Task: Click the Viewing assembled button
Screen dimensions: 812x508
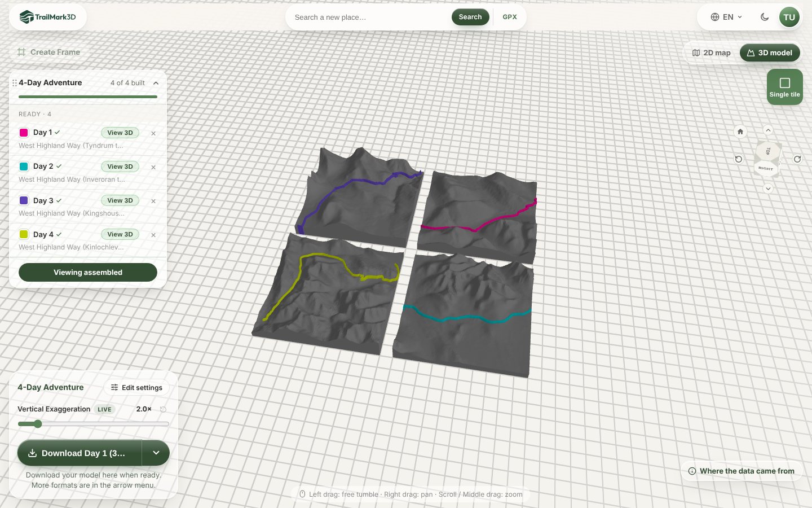Action: [88, 272]
